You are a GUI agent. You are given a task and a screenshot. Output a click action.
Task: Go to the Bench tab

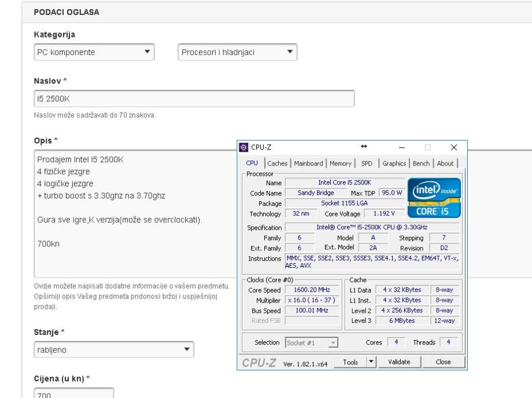(x=422, y=163)
